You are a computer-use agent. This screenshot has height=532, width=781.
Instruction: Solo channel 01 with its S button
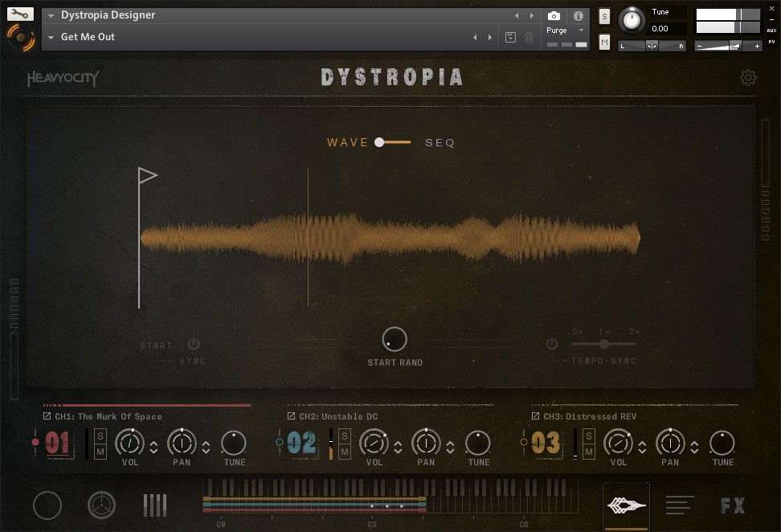coord(100,436)
